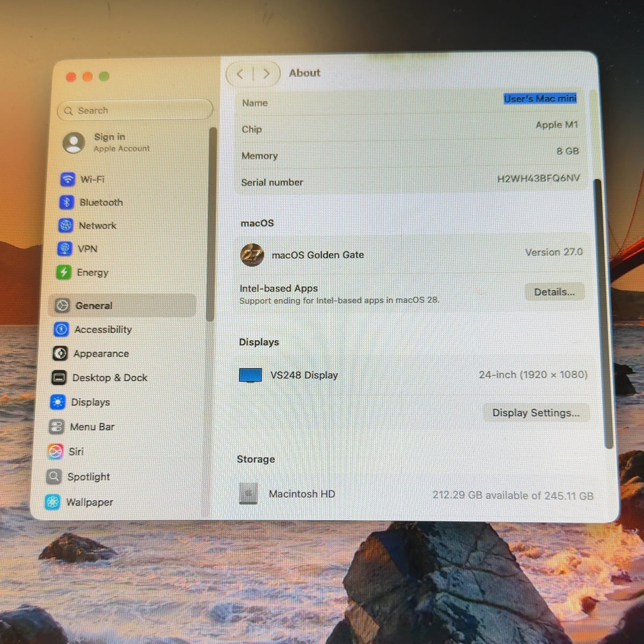
Task: Open Display Settings button
Action: click(536, 413)
